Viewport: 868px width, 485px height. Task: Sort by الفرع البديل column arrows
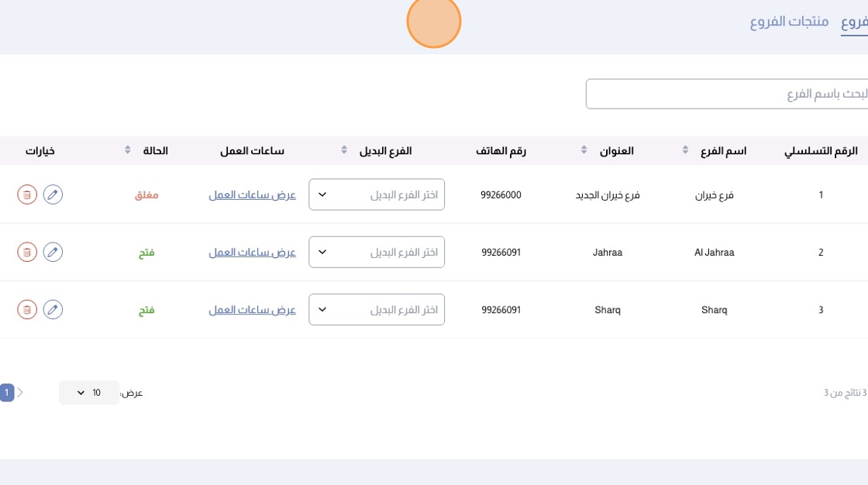(344, 150)
